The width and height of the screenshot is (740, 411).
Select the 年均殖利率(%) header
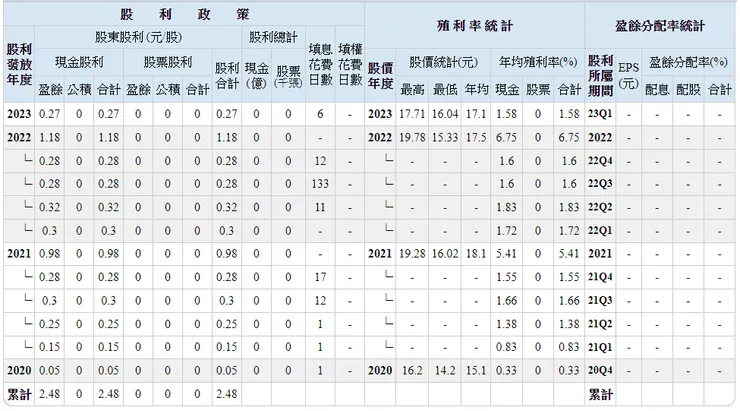coord(538,62)
